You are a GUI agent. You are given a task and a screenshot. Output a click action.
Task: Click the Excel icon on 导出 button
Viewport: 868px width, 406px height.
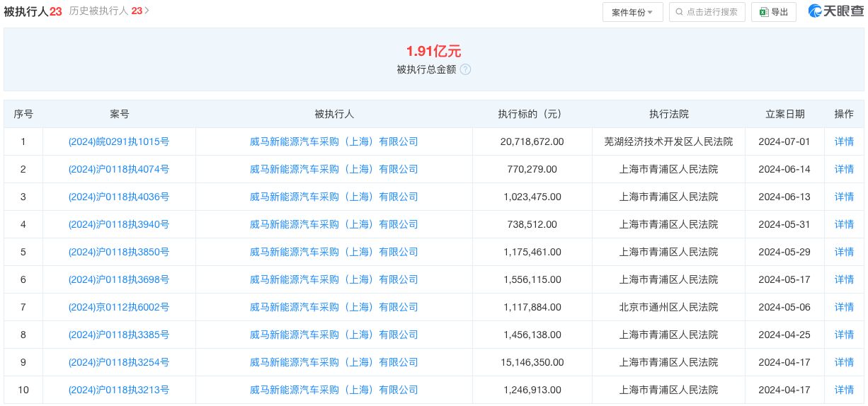[x=764, y=12]
